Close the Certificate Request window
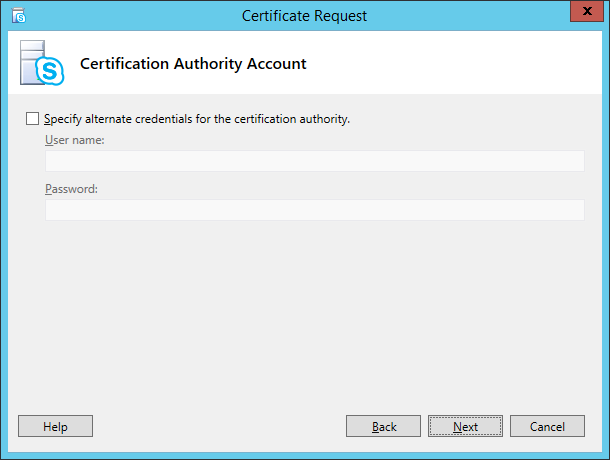Screen dimensions: 610x460 tap(587, 11)
